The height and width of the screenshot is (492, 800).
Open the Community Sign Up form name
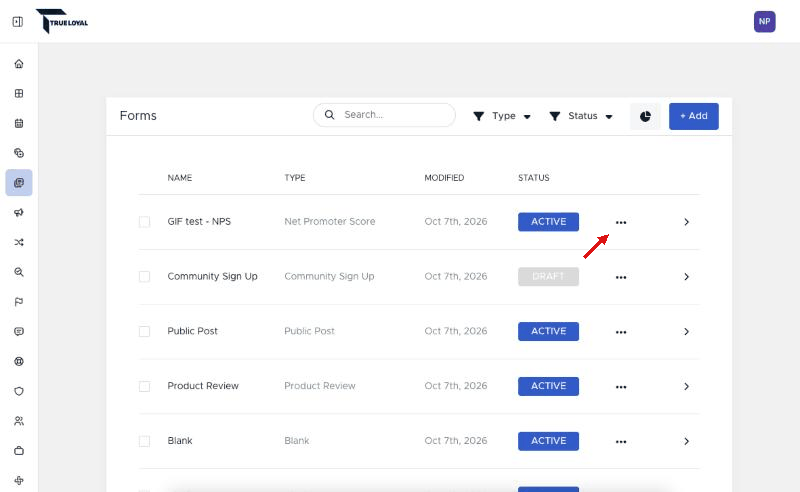[x=212, y=276]
